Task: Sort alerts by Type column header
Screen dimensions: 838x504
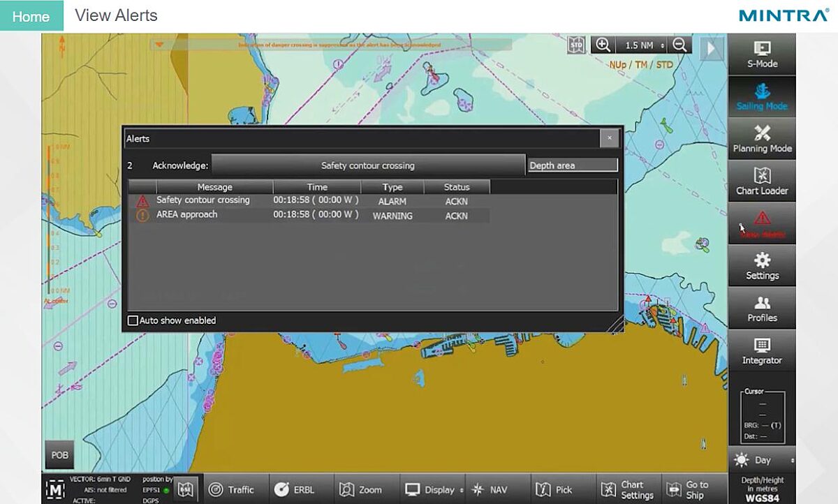Action: (x=392, y=186)
